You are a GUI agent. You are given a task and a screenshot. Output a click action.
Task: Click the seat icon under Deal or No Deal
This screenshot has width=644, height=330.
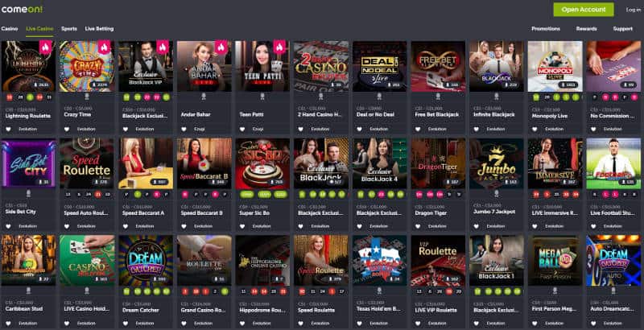tap(379, 97)
